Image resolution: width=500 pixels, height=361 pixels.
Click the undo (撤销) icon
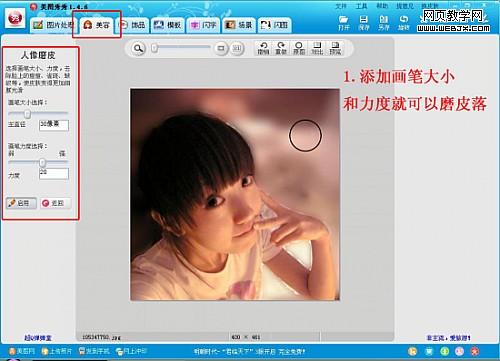263,48
